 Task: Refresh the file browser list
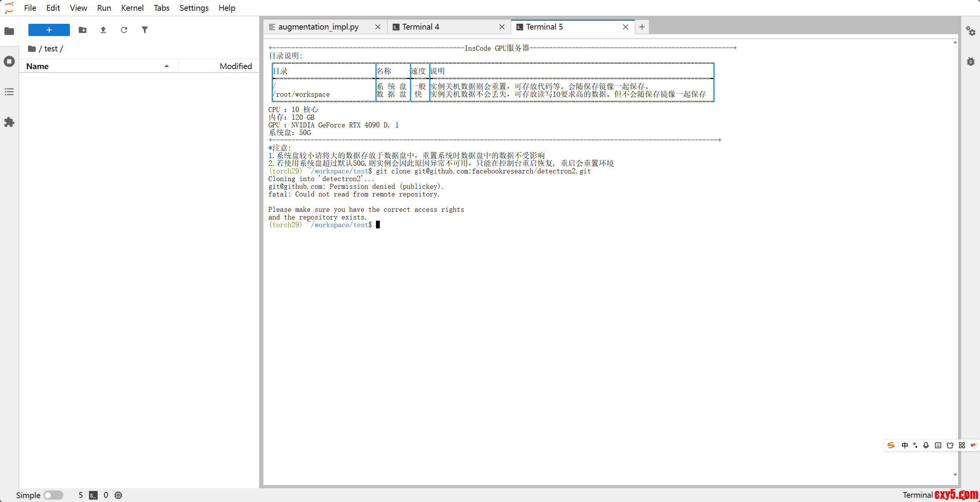click(x=124, y=30)
